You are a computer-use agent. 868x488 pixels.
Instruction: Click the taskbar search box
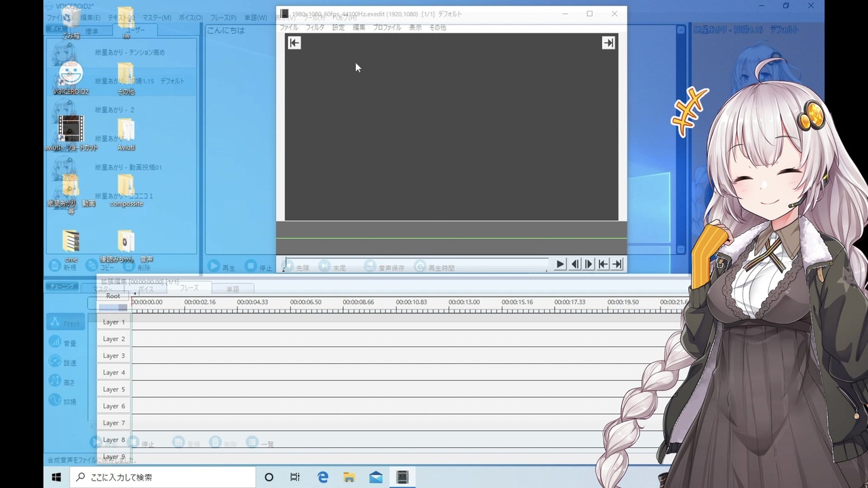coord(163,477)
